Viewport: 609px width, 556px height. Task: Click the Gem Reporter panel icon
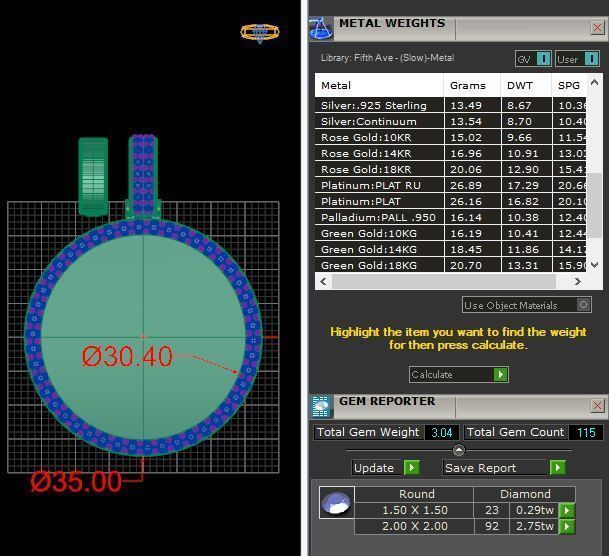coord(321,406)
